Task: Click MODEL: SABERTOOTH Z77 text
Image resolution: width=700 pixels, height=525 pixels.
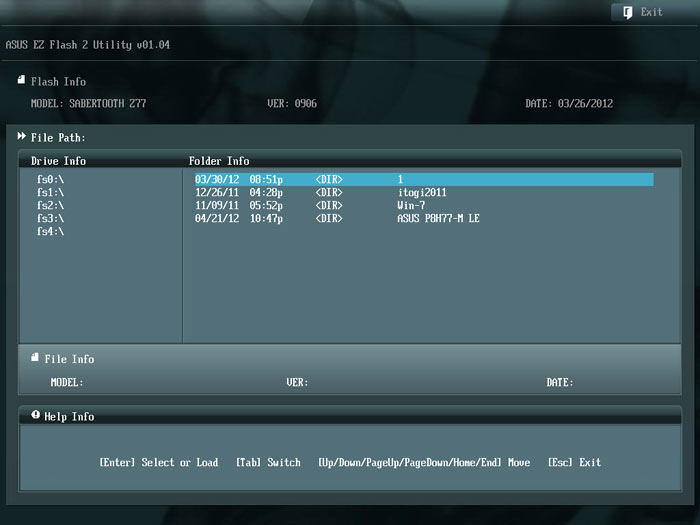Action: [x=88, y=104]
